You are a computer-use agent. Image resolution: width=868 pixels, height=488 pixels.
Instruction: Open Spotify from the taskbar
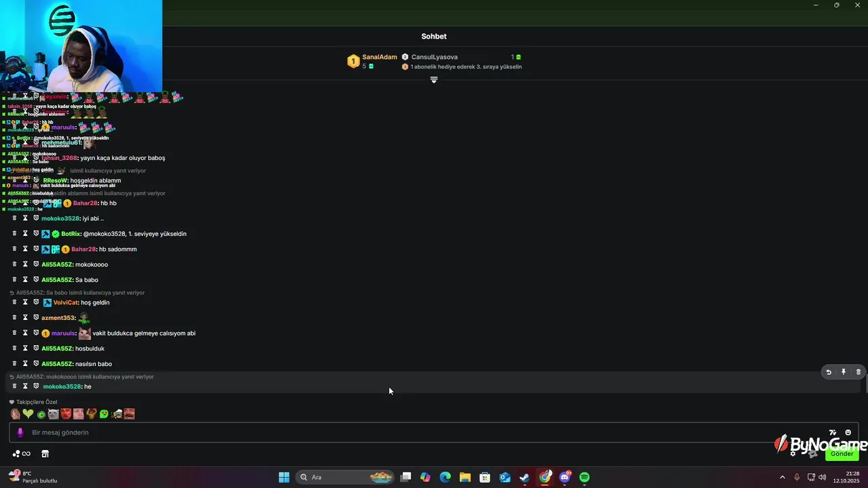click(585, 477)
